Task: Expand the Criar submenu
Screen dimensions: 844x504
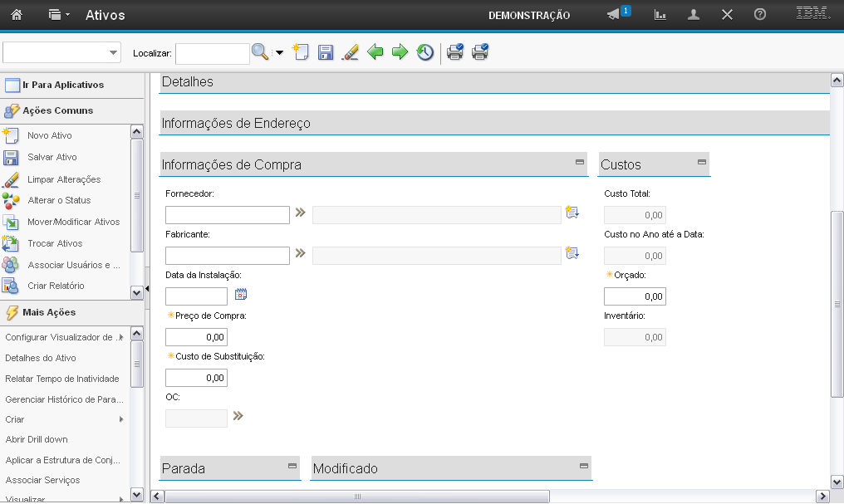Action: click(x=121, y=419)
